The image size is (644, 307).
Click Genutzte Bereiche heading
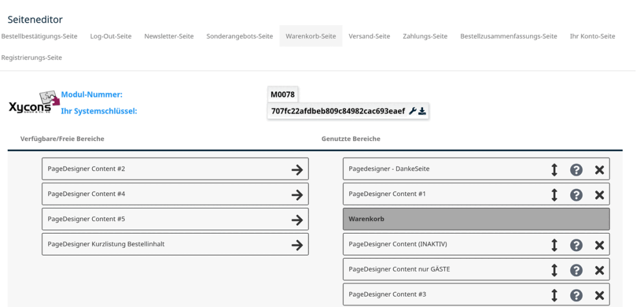[351, 139]
